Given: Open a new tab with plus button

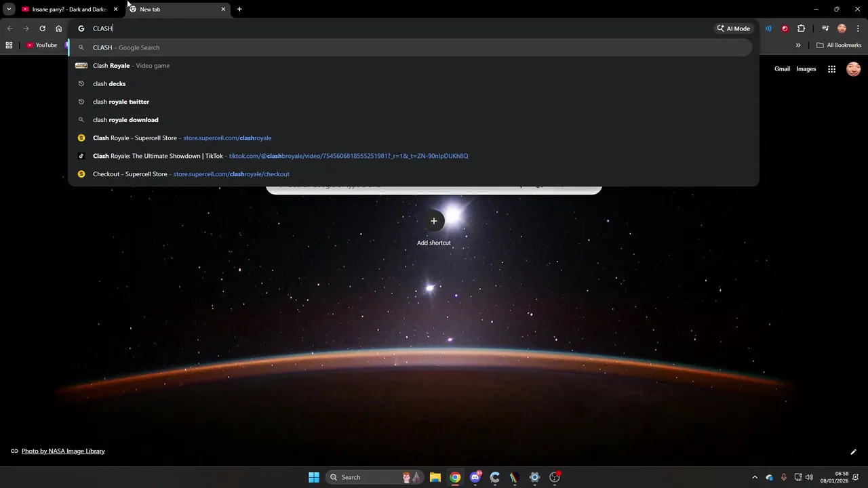Looking at the screenshot, I should (x=239, y=9).
